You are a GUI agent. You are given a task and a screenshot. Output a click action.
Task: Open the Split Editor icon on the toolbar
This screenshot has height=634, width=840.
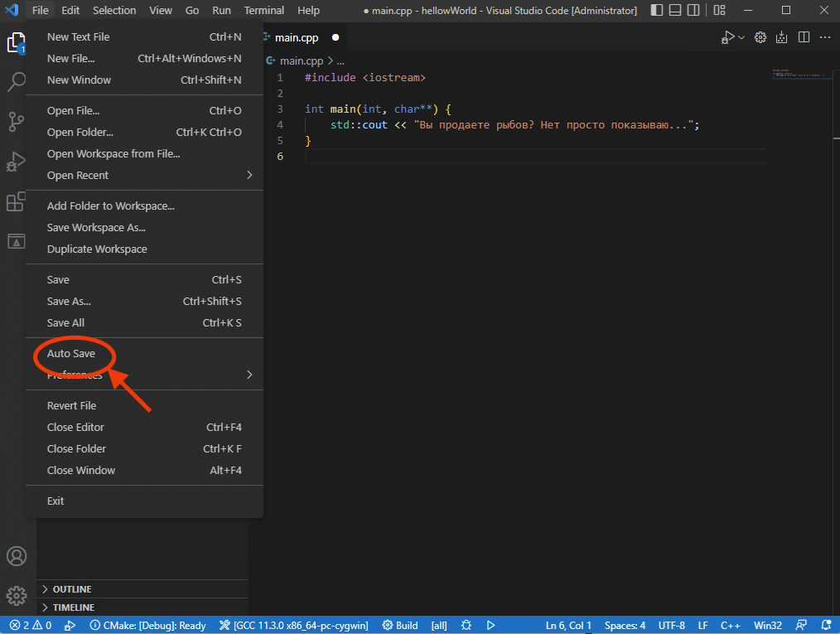click(803, 36)
